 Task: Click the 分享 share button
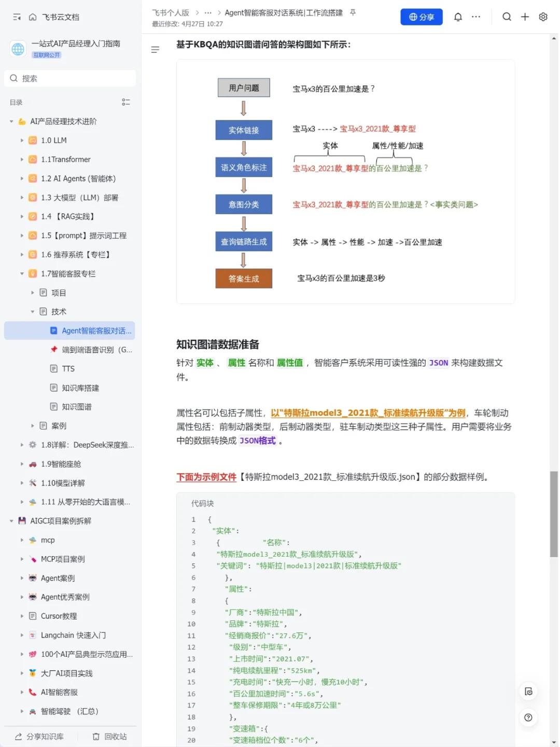click(422, 17)
